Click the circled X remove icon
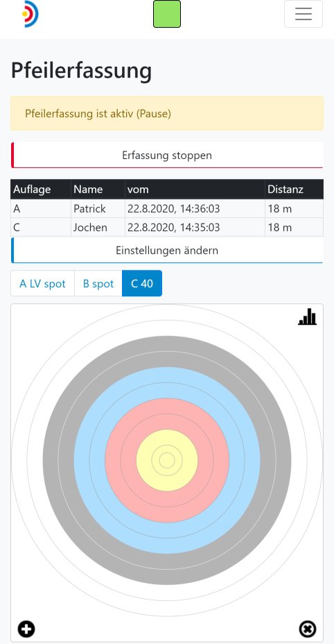Image resolution: width=334 pixels, height=644 pixels. [x=308, y=629]
